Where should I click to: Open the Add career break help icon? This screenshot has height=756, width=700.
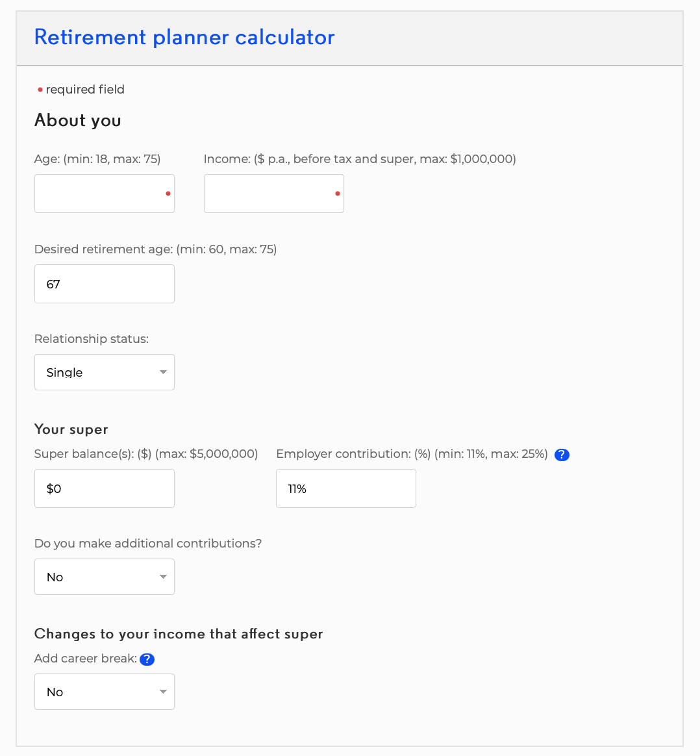pos(147,659)
